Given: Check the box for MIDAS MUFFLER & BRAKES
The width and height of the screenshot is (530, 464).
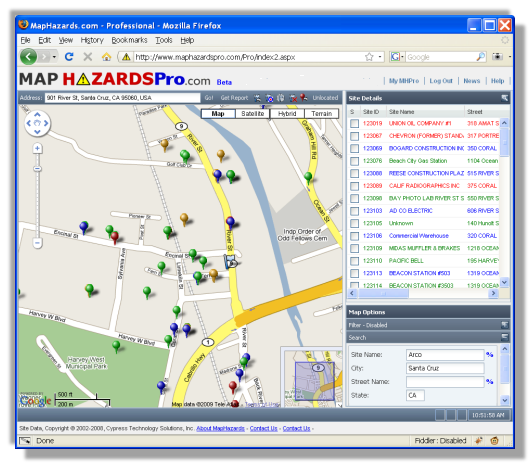Looking at the screenshot, I should [354, 248].
